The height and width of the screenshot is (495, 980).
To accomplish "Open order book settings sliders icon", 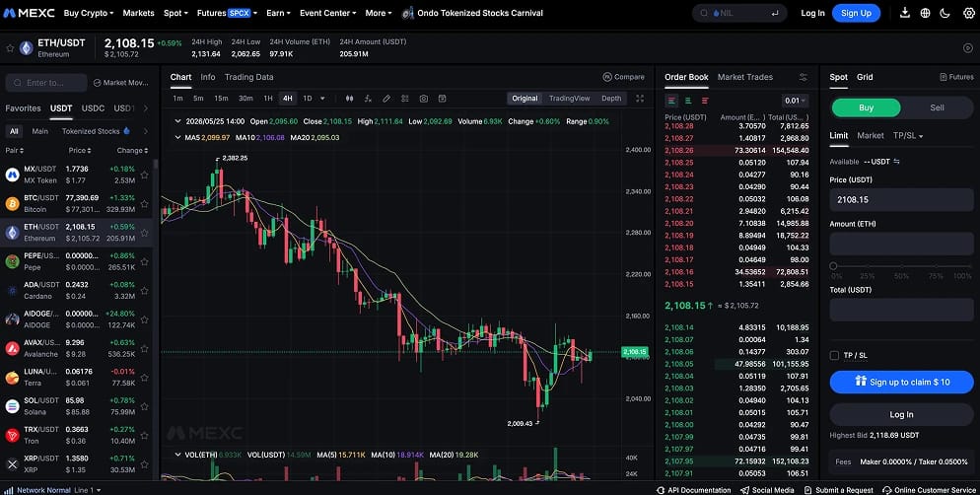I will 804,78.
